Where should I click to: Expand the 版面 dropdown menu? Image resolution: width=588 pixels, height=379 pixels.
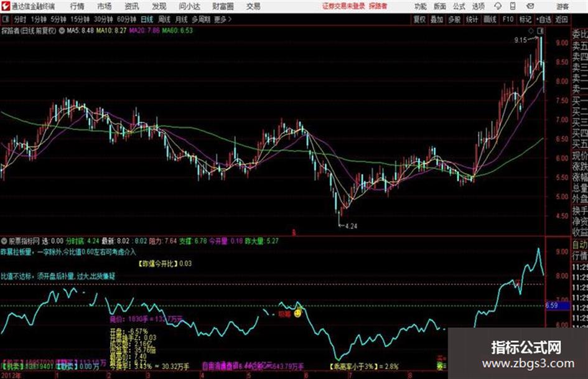[x=439, y=6]
